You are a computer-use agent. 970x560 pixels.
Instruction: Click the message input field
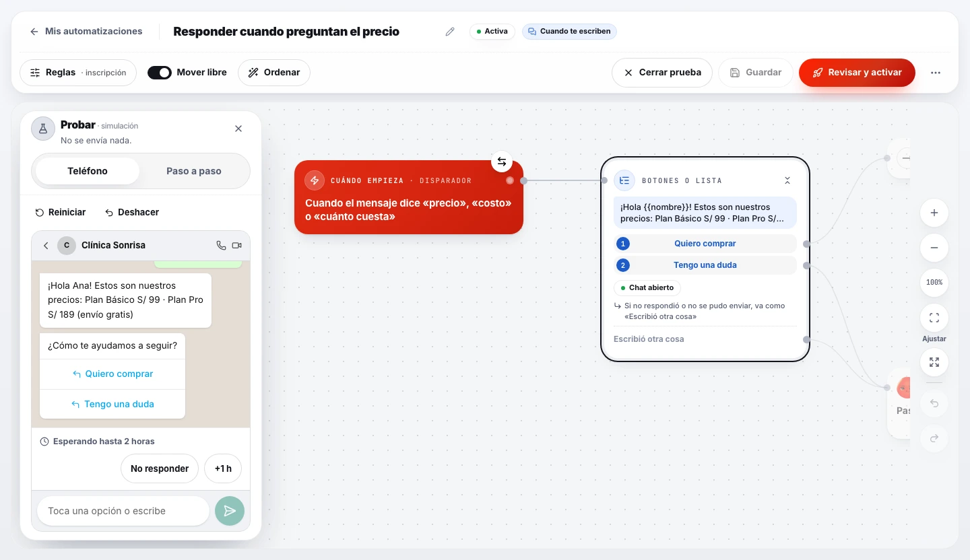(x=123, y=511)
